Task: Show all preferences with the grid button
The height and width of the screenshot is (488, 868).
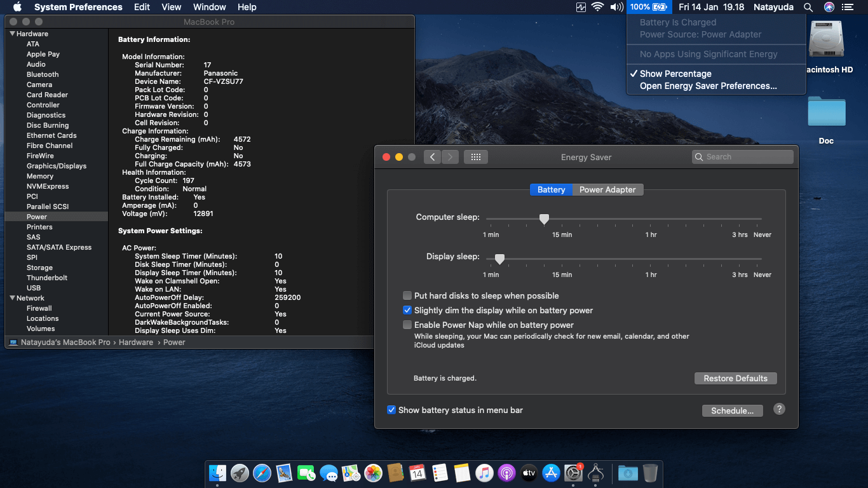Action: pyautogui.click(x=476, y=157)
